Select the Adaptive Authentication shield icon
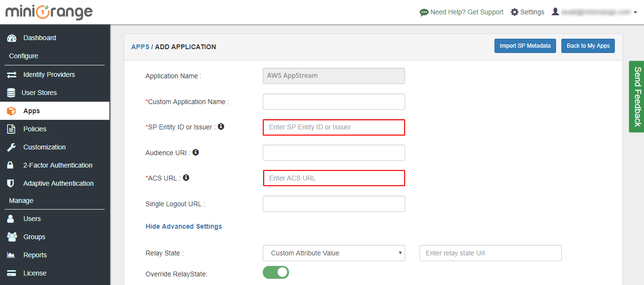The image size is (644, 285). click(12, 183)
